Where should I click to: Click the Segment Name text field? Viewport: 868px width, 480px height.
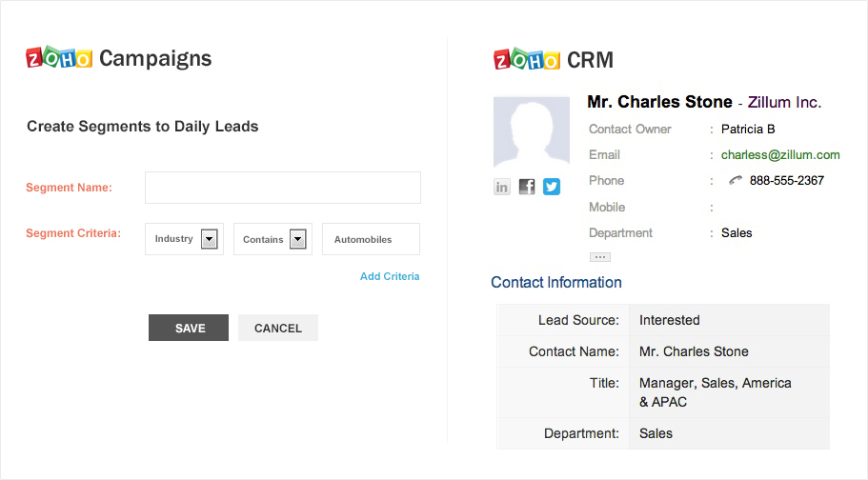pyautogui.click(x=282, y=188)
